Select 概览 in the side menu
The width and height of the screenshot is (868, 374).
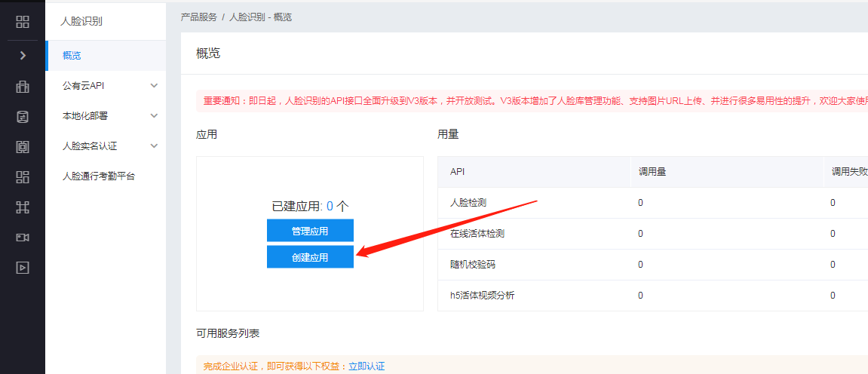(x=106, y=55)
